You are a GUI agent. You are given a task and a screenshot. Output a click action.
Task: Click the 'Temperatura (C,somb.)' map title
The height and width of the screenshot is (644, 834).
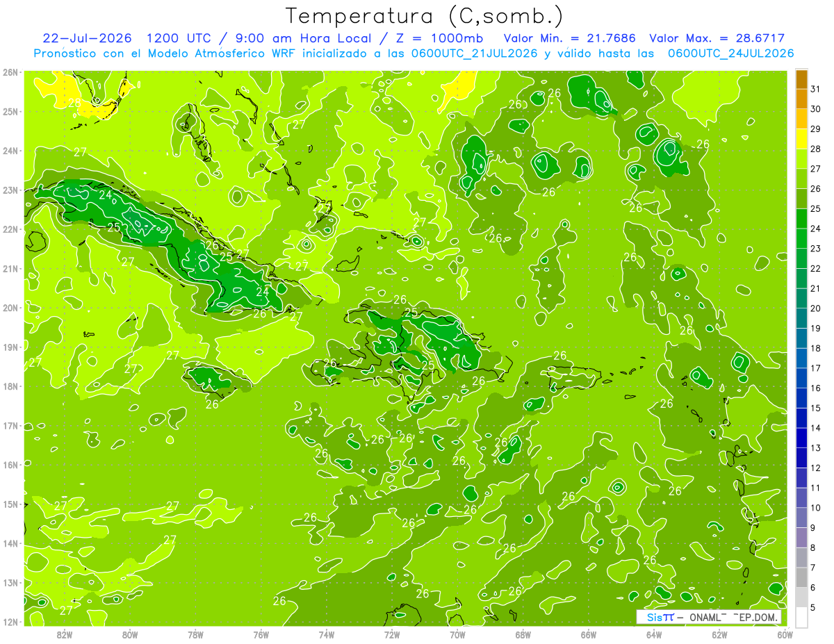(425, 16)
